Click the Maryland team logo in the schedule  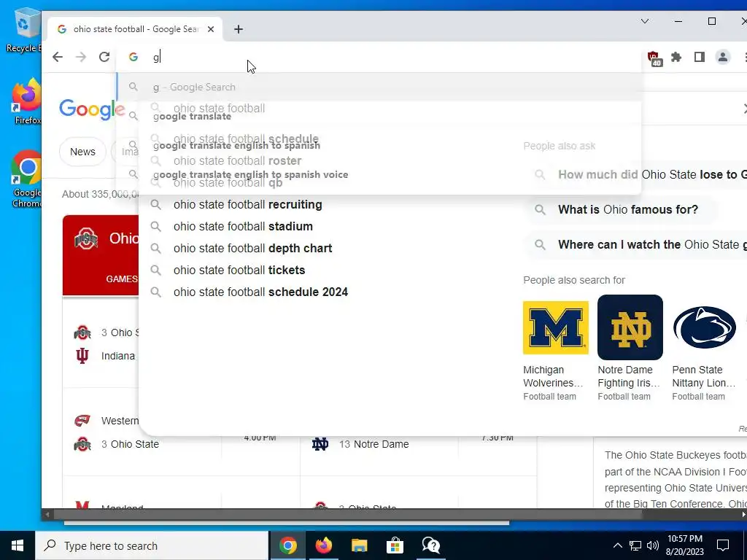82,505
